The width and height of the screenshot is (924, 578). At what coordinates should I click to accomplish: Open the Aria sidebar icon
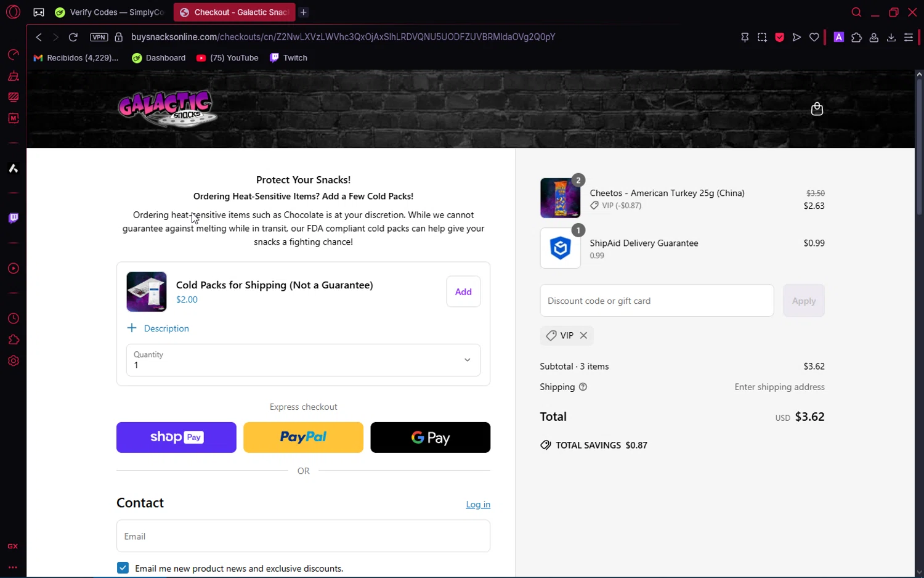point(13,168)
